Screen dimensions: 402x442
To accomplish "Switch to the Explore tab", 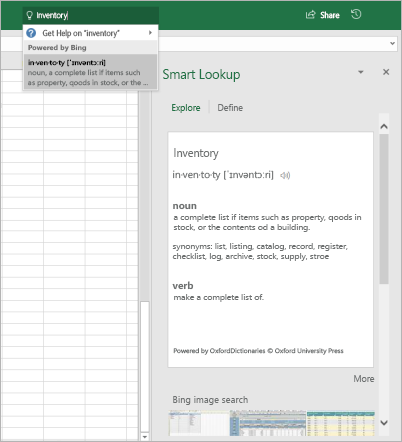I will (x=186, y=108).
